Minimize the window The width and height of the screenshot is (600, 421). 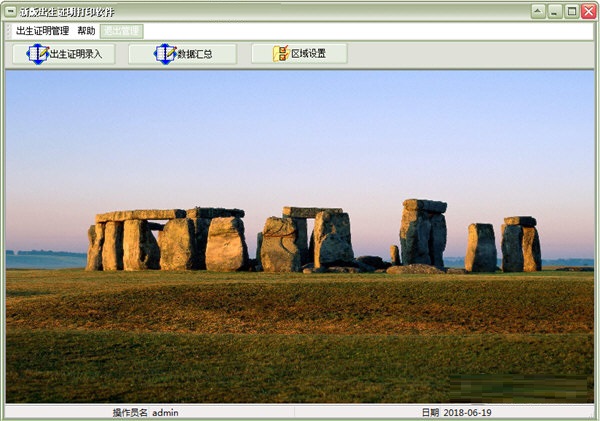(x=554, y=11)
